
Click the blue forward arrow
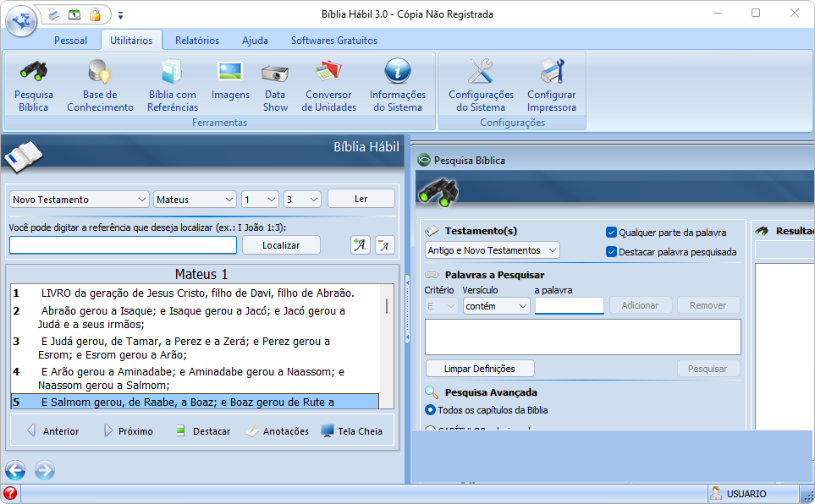[x=45, y=470]
